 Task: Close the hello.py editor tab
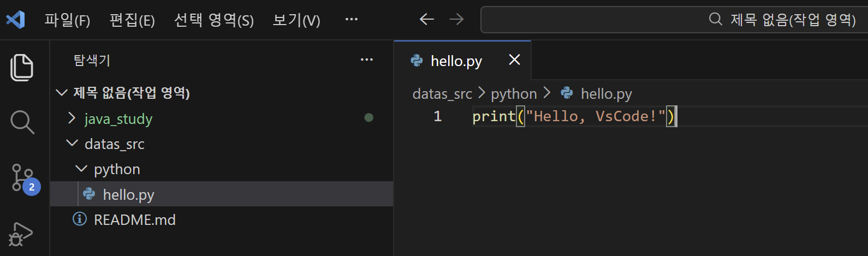click(x=514, y=60)
